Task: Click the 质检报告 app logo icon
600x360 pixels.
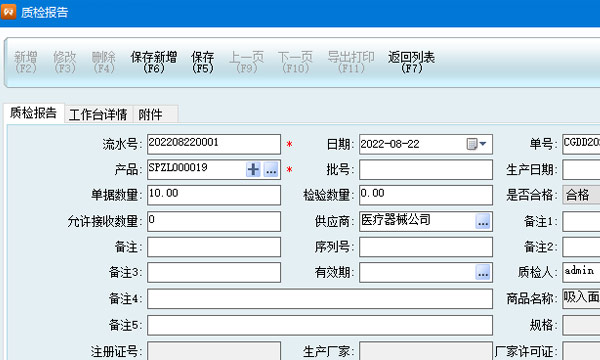Action: coord(8,11)
